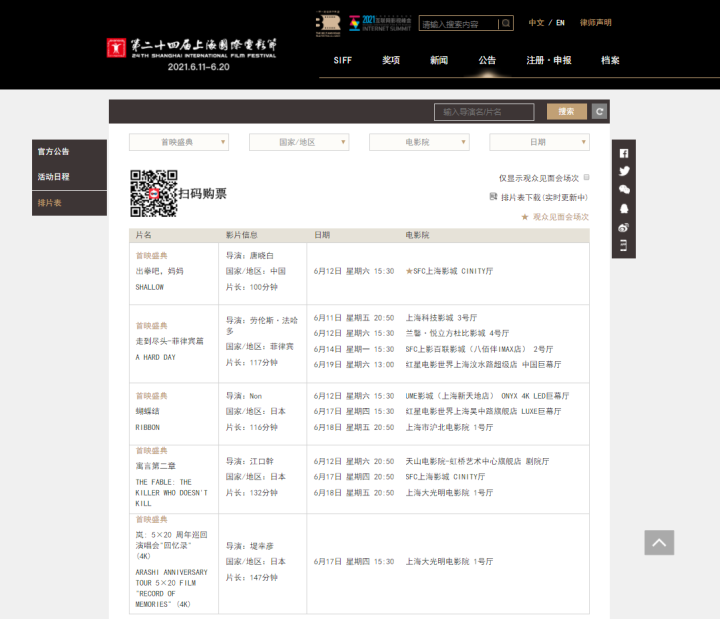Share the page on Facebook
Screen dimensions: 720x619
click(624, 153)
